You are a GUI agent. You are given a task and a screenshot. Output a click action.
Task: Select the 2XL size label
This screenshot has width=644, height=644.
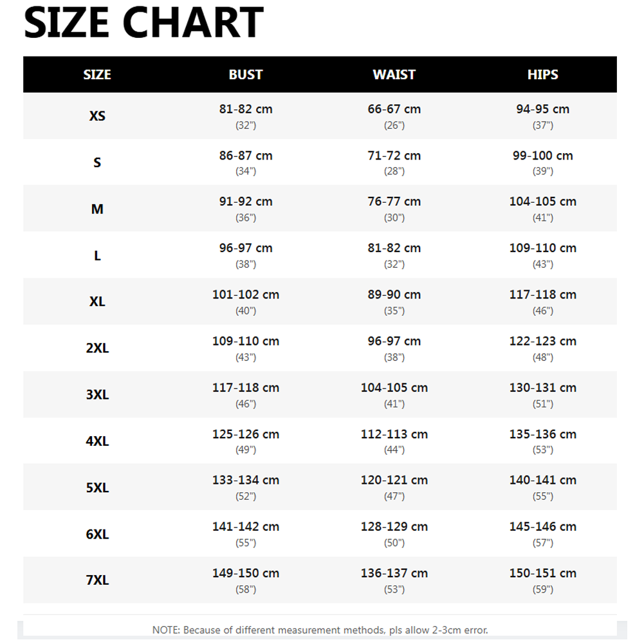coord(97,348)
